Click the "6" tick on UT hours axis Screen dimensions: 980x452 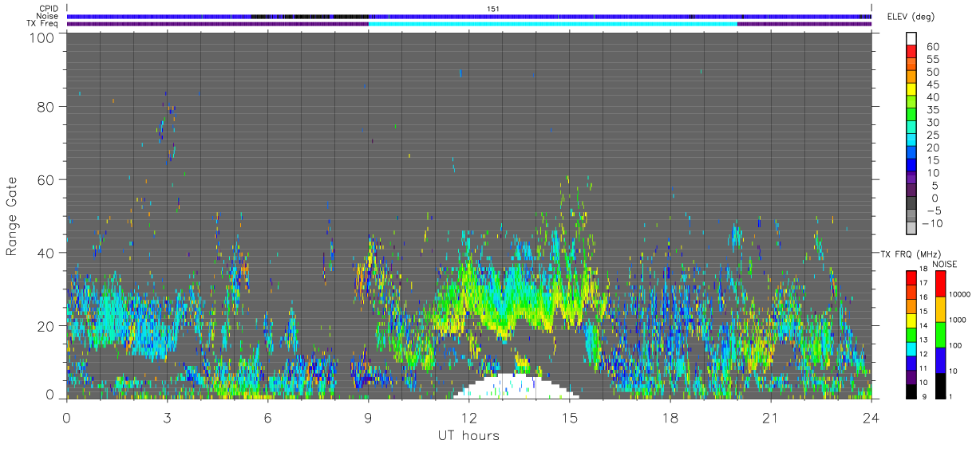[x=268, y=418]
